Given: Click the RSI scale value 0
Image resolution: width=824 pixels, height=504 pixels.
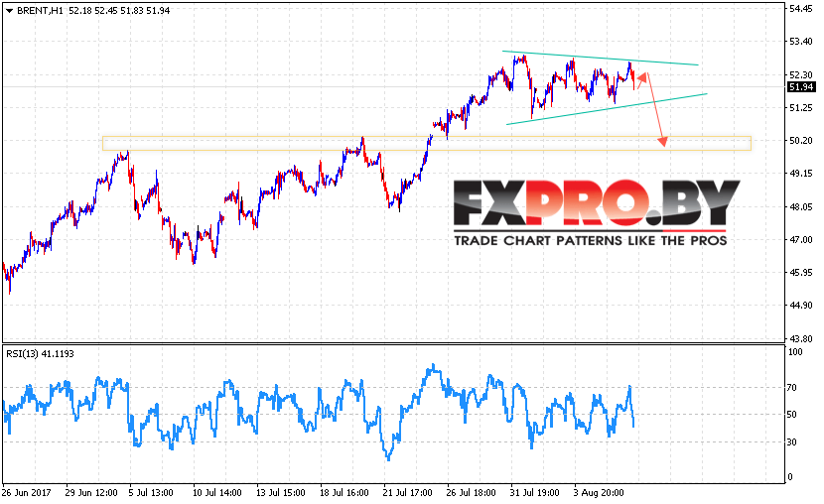Looking at the screenshot, I should coord(791,478).
